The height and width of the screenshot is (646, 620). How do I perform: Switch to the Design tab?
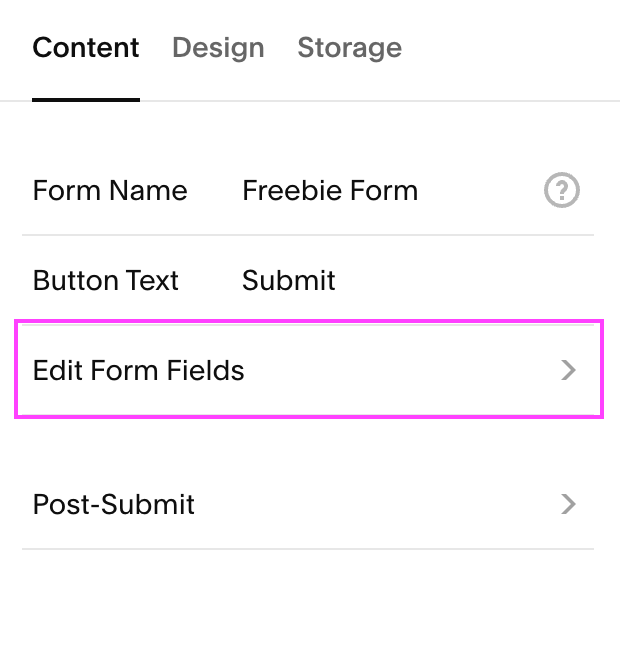(x=218, y=48)
